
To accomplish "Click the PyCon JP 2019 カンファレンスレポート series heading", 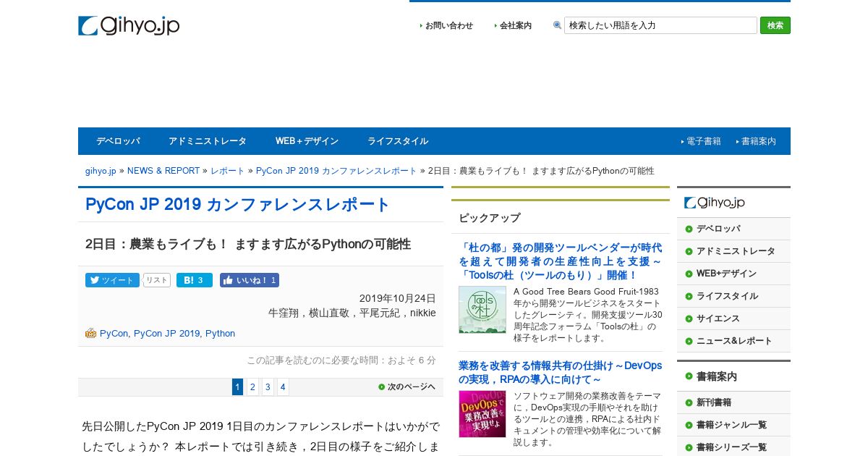I will tap(238, 205).
